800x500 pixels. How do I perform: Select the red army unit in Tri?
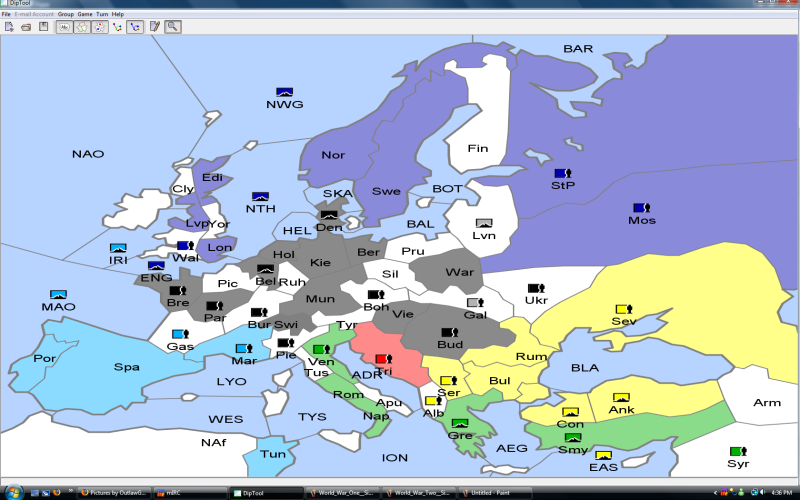coord(383,358)
